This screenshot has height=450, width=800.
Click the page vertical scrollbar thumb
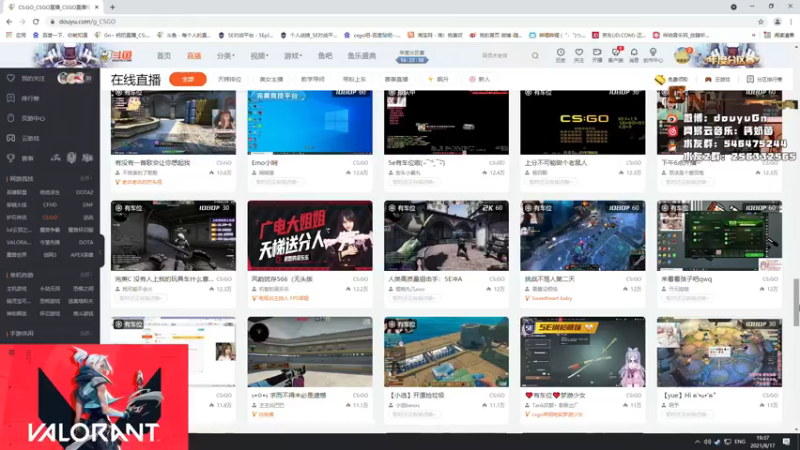[796, 302]
